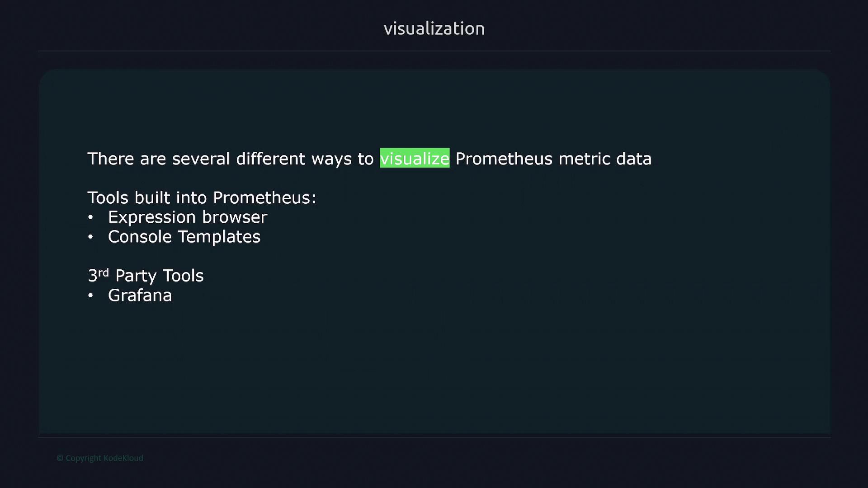Click the bullet dot before 'Console Templates'

[90, 237]
